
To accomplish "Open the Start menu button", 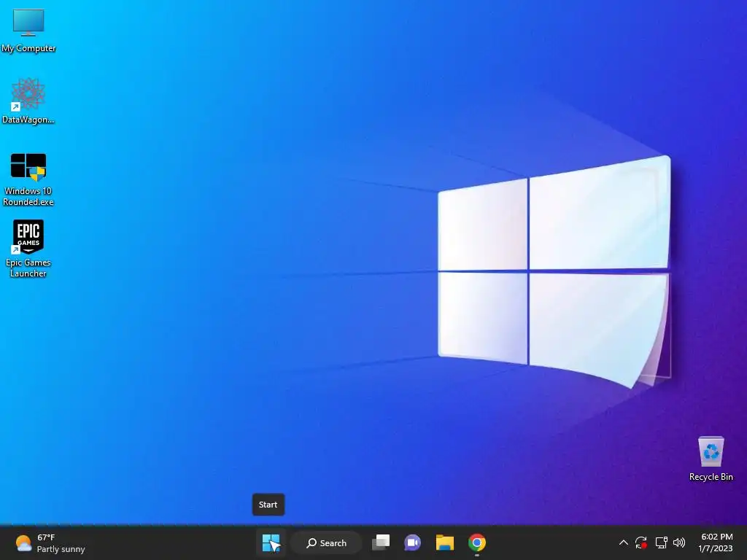I will pos(271,542).
